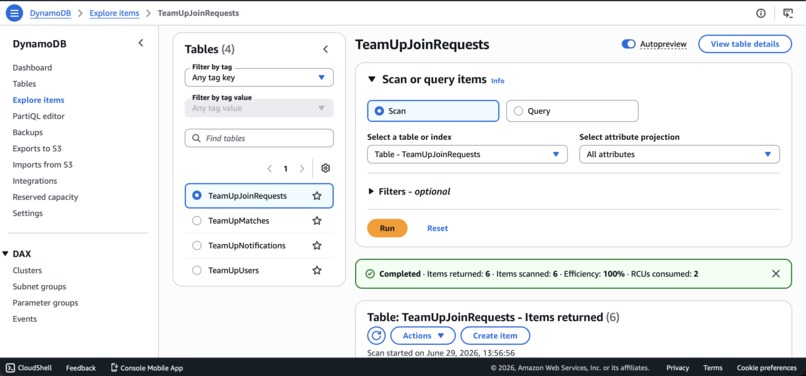806x376 pixels.
Task: Open Tables in the sidebar
Action: [x=24, y=84]
